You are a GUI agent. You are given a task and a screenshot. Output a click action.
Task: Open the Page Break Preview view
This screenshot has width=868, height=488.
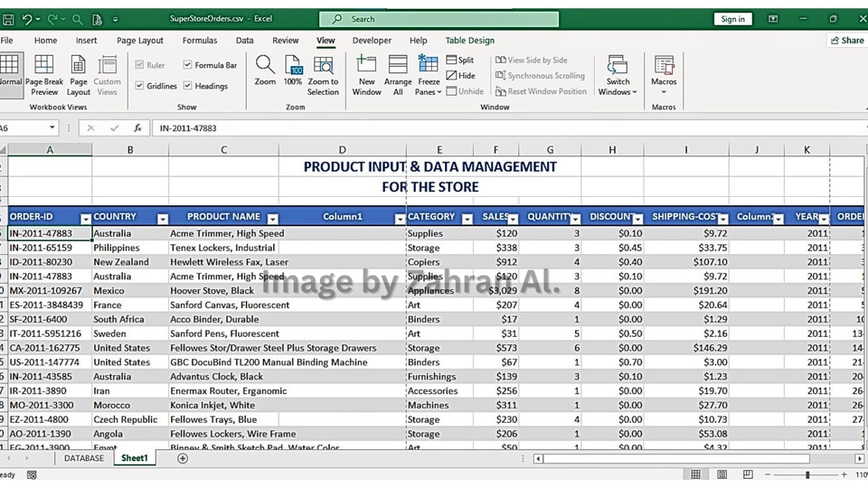click(x=43, y=74)
